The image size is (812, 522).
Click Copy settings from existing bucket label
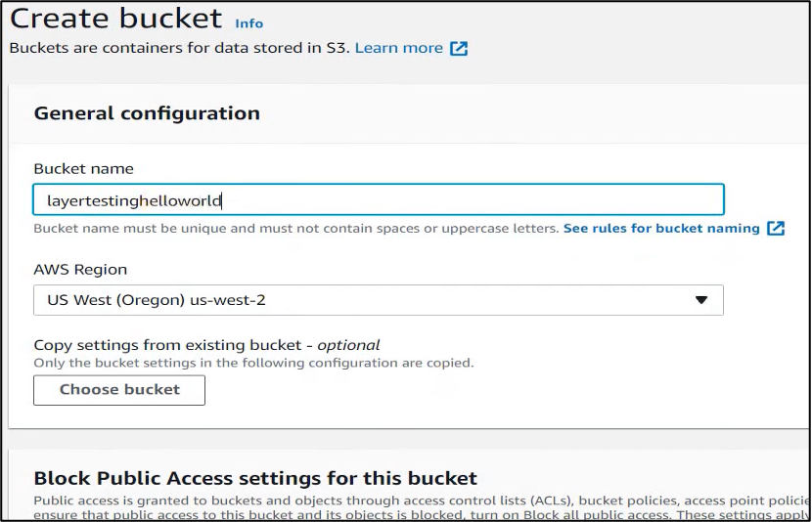(x=171, y=344)
